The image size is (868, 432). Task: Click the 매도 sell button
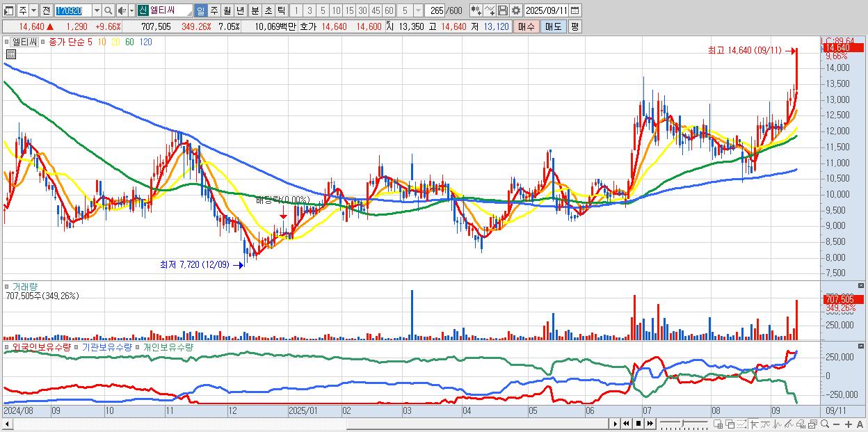(553, 26)
